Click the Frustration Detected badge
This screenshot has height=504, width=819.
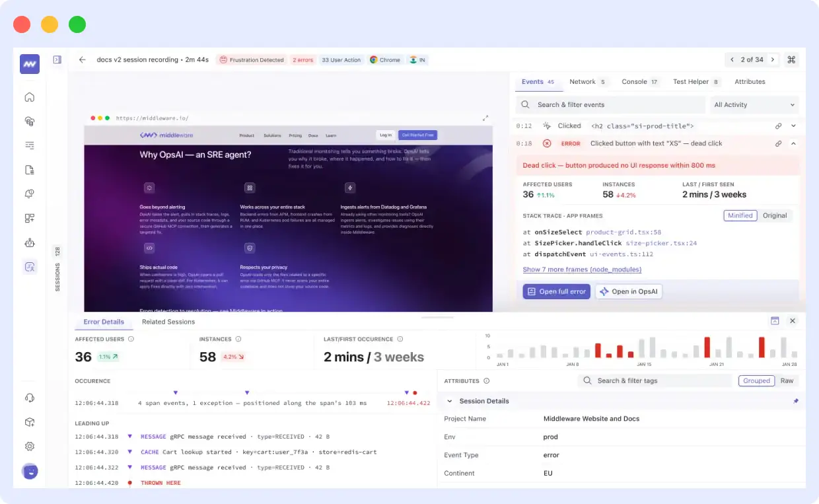pos(252,59)
